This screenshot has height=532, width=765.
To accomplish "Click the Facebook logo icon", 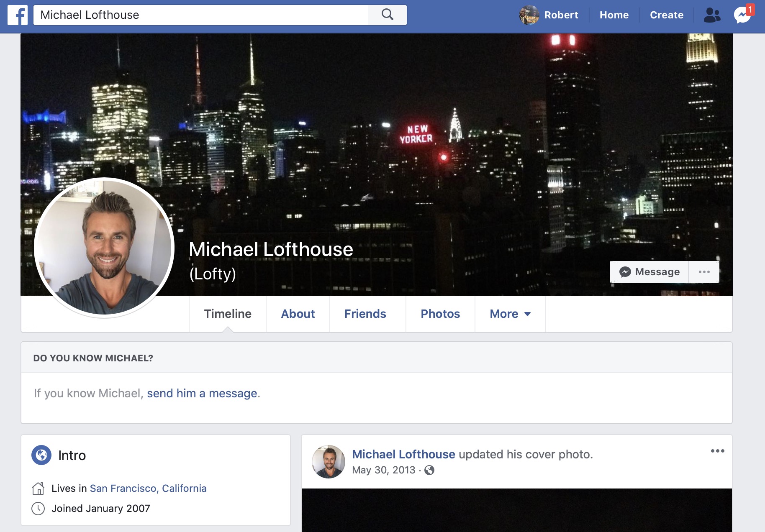I will click(x=18, y=15).
